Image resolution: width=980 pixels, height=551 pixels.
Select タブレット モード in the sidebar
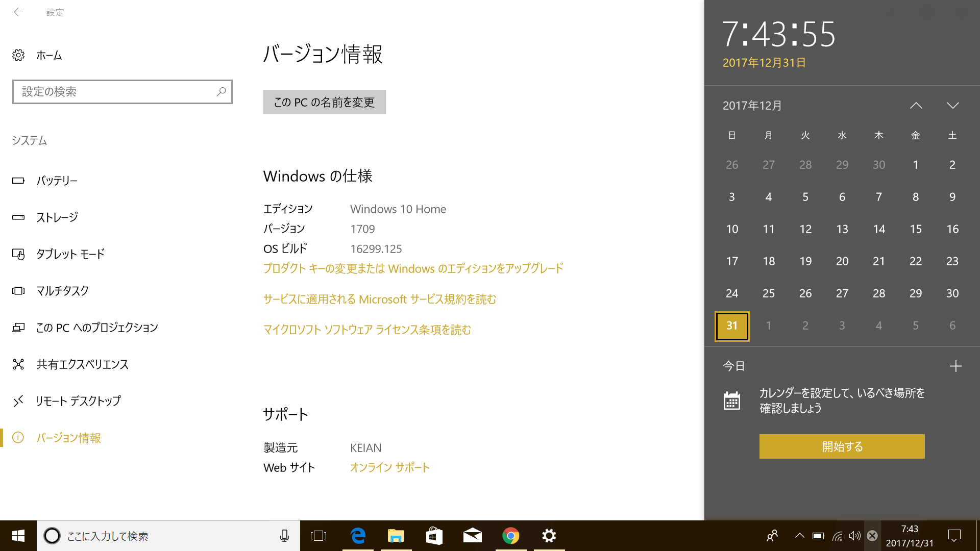tap(70, 254)
